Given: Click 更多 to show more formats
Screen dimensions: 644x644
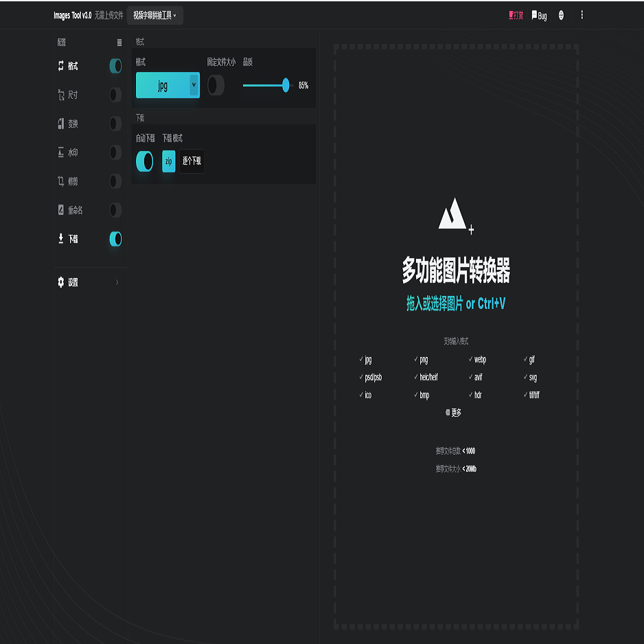Looking at the screenshot, I should [x=453, y=413].
